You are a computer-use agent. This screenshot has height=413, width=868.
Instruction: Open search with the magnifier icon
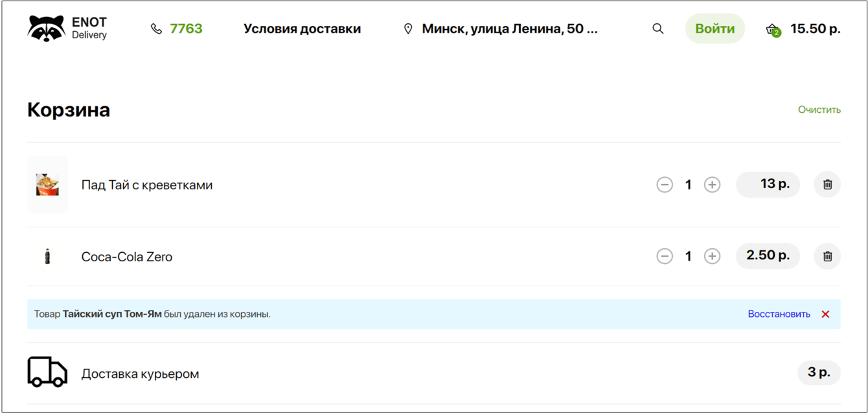coord(657,29)
